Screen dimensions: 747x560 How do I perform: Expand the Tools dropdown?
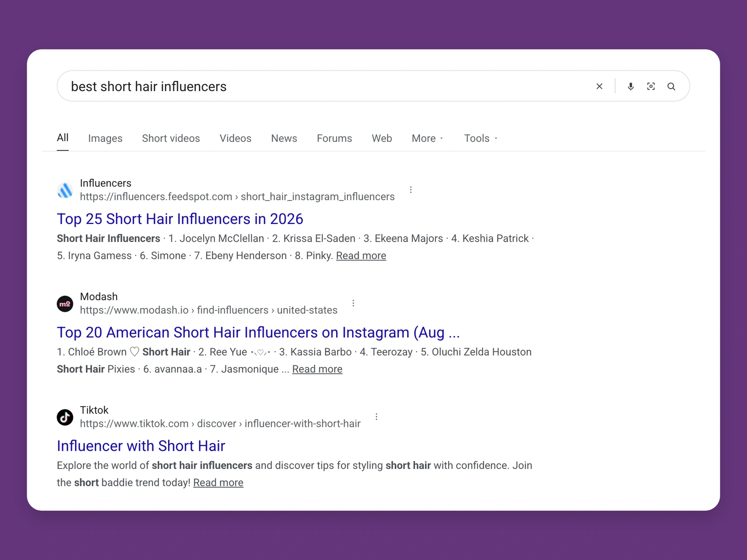point(480,138)
